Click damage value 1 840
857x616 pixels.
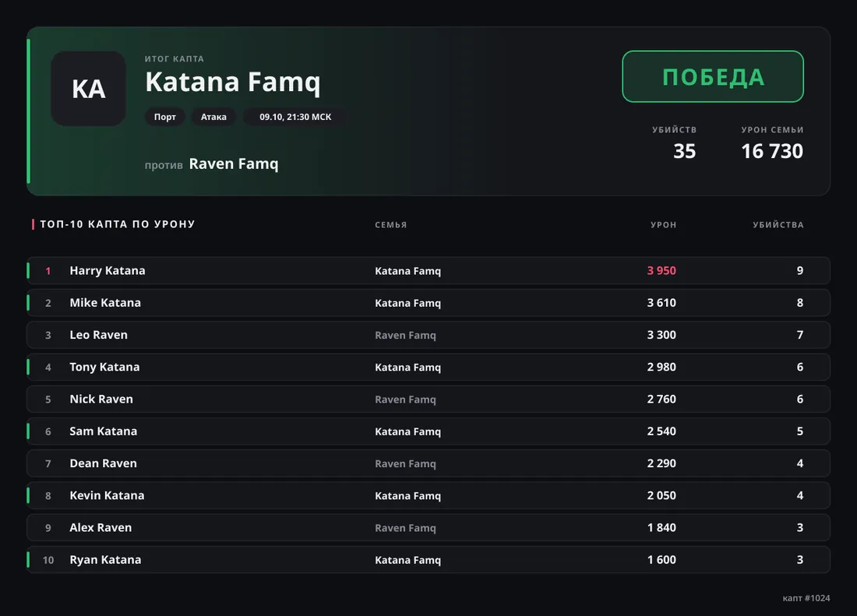tap(661, 528)
